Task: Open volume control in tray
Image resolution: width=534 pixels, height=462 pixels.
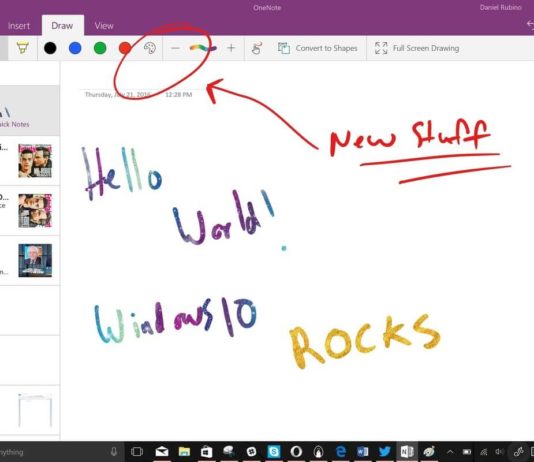Action: point(500,452)
